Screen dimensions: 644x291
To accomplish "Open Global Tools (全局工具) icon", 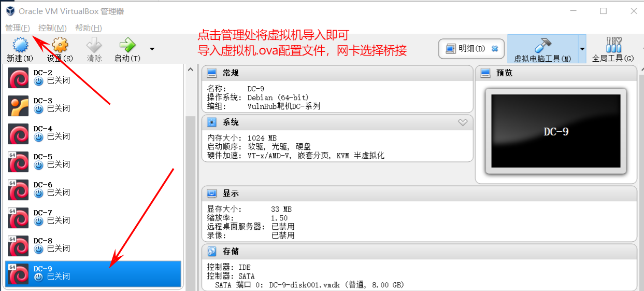I will [x=613, y=45].
